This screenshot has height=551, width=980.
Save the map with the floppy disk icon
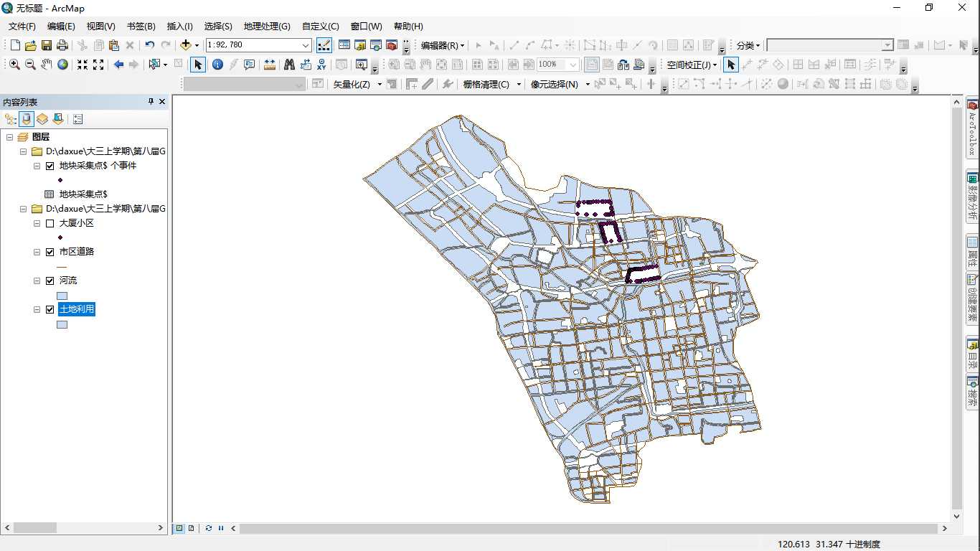pos(47,45)
